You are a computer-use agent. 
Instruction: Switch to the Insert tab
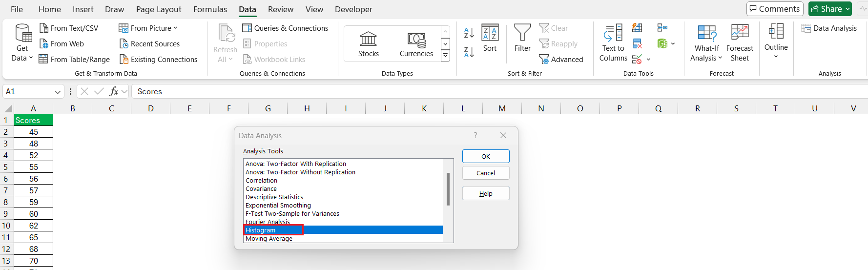coord(83,9)
